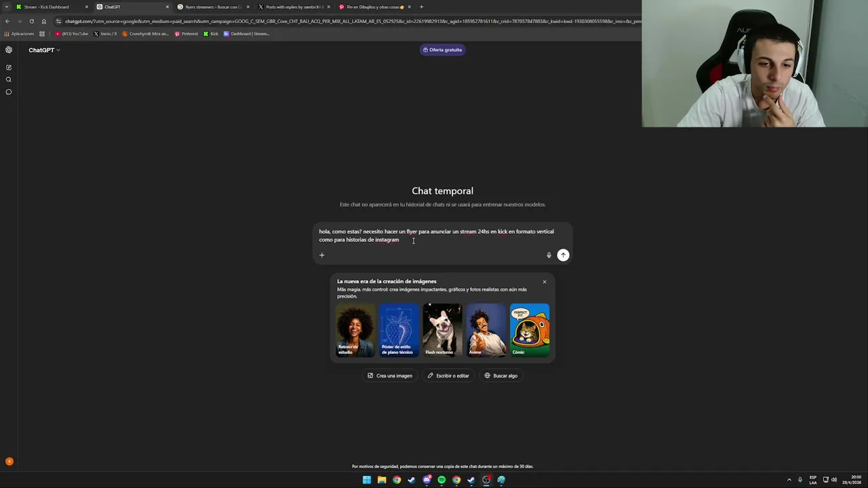Viewport: 868px width, 488px height.
Task: Open the Kick bookmark
Action: coord(211,34)
